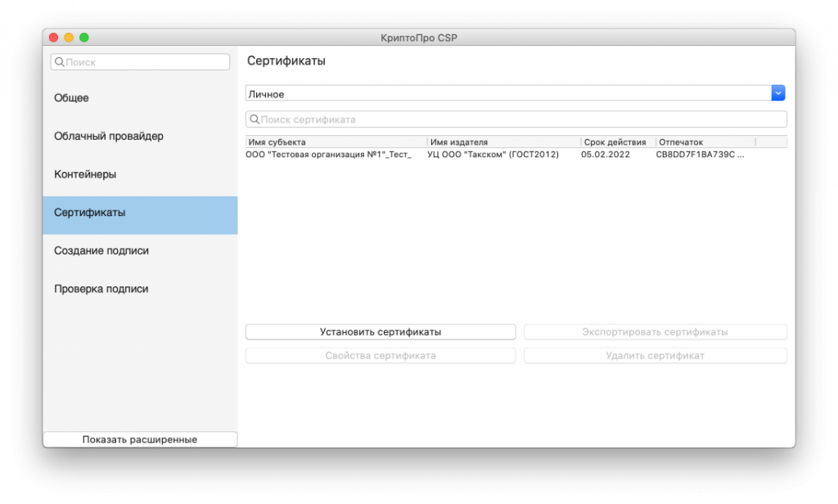Go to Проверка подписи section

[x=140, y=289]
